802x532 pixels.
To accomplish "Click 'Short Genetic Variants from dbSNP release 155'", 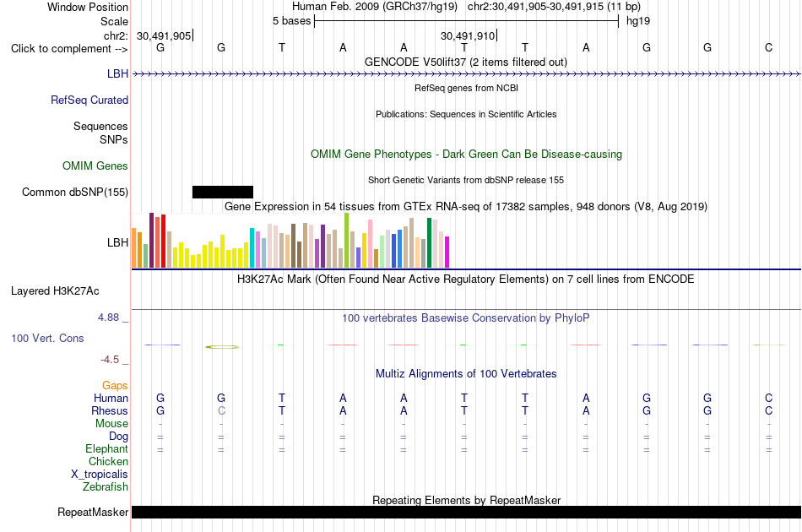I will pyautogui.click(x=466, y=180).
